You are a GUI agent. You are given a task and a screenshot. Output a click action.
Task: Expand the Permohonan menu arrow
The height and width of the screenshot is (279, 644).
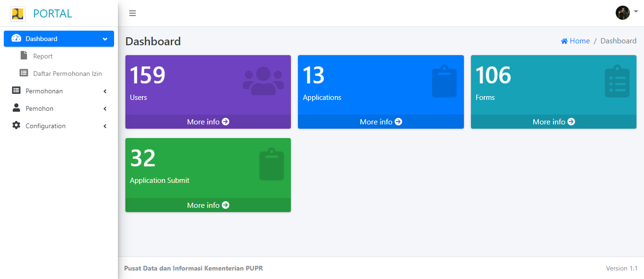coord(105,91)
